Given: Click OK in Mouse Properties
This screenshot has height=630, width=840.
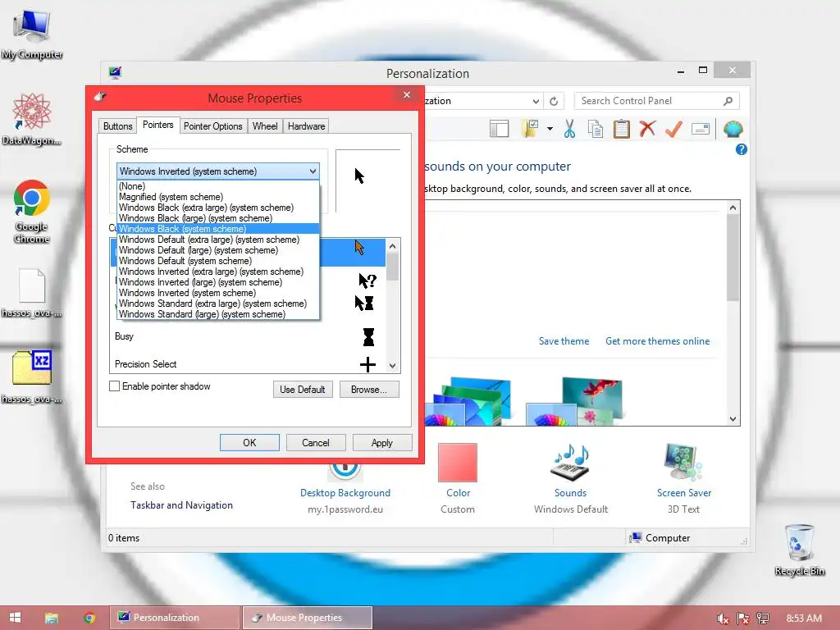Looking at the screenshot, I should pos(249,443).
